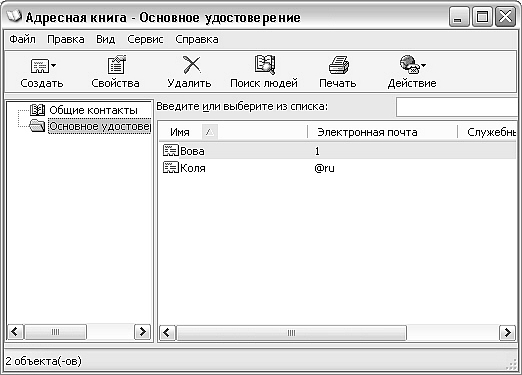Click the contact list horizontal scrollbar thumb

coord(291,333)
